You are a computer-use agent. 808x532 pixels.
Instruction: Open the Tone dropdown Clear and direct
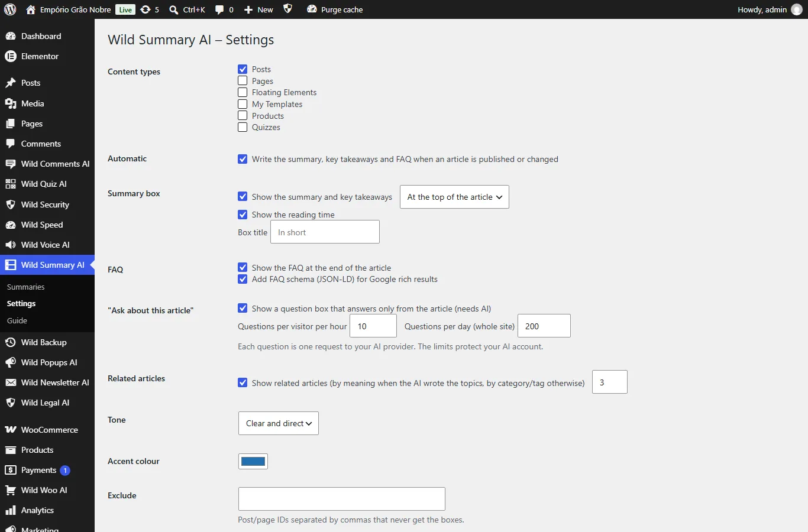coord(279,423)
